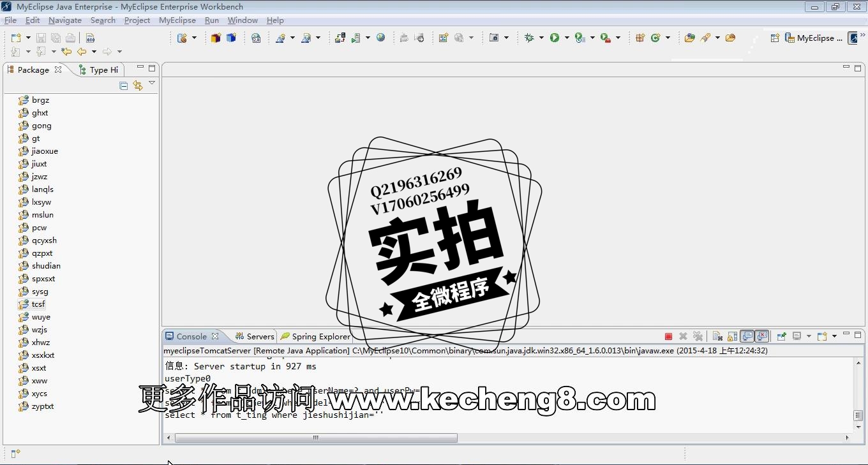The width and height of the screenshot is (868, 465).
Task: Close the Console tab
Action: 215,336
